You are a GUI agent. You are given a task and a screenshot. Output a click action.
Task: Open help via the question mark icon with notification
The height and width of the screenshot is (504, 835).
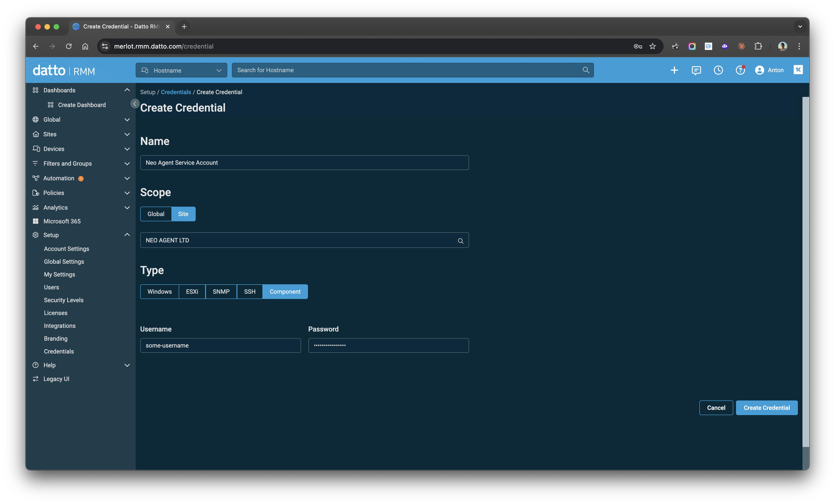coord(740,70)
